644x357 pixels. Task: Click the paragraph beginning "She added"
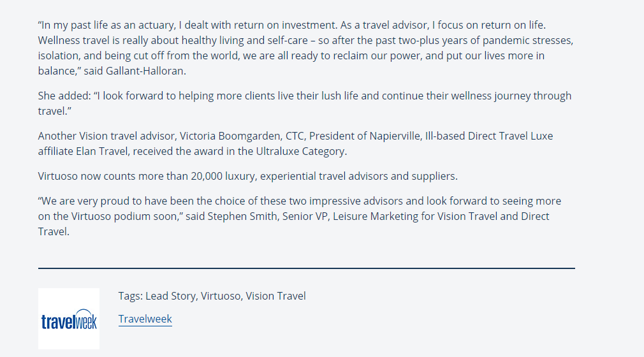pos(305,103)
